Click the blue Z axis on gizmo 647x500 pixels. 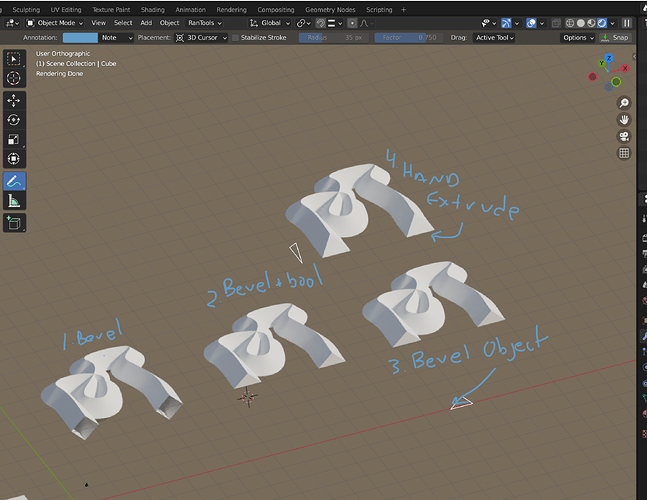click(609, 58)
